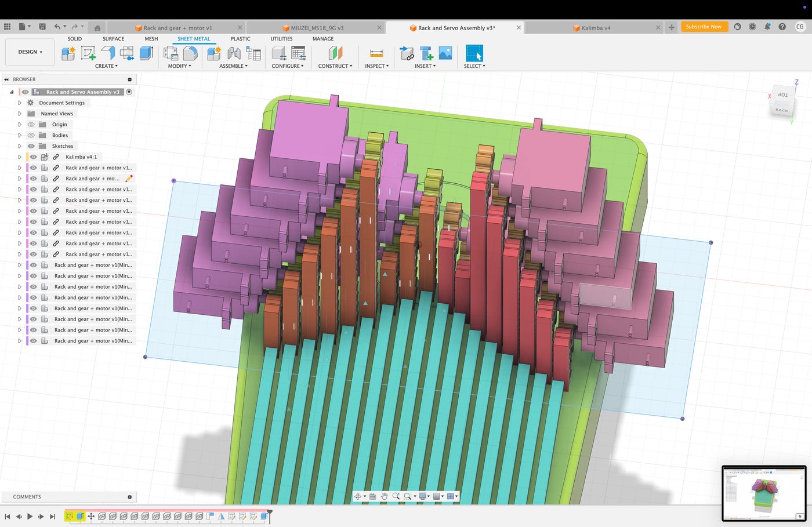This screenshot has width=812, height=527.
Task: Click the Offset Plane construct icon
Action: pos(335,53)
